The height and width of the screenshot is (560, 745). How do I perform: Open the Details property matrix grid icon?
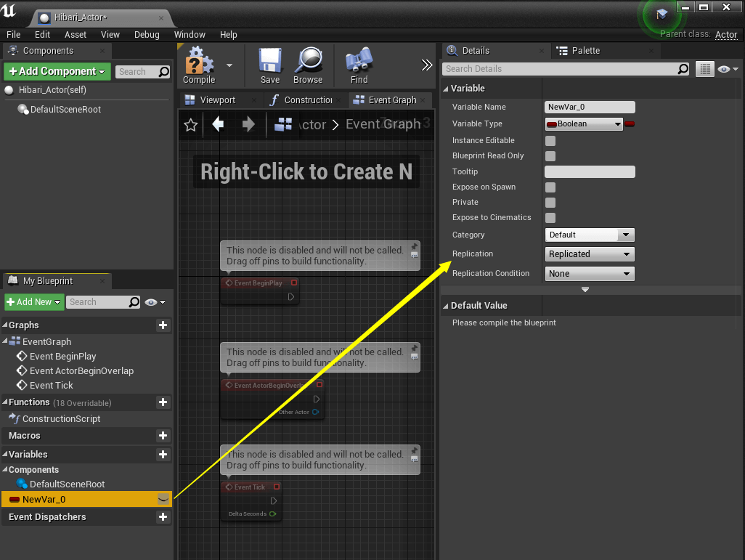tap(705, 70)
